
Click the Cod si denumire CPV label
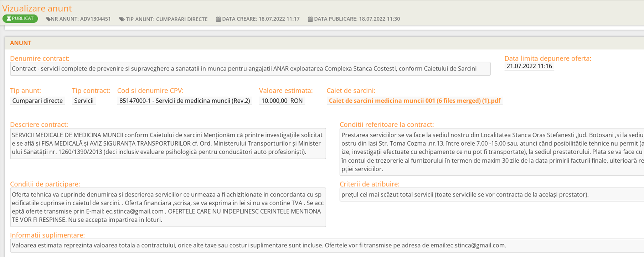pos(150,91)
